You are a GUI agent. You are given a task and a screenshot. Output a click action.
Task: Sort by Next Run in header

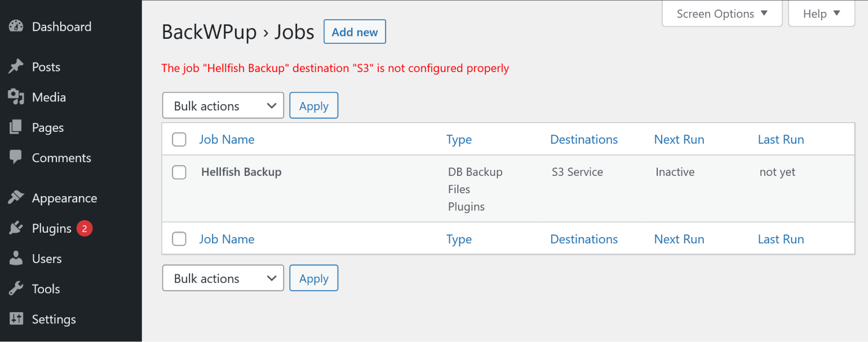[x=679, y=139]
